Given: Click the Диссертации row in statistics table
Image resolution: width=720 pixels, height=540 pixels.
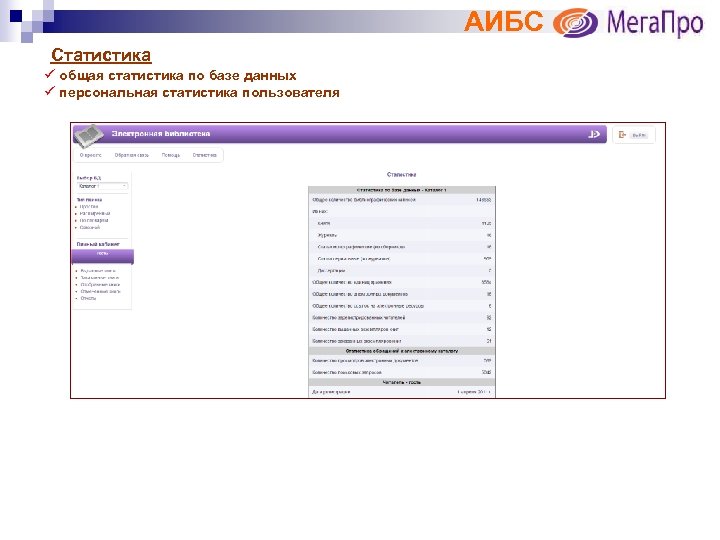Looking at the screenshot, I should 402,270.
